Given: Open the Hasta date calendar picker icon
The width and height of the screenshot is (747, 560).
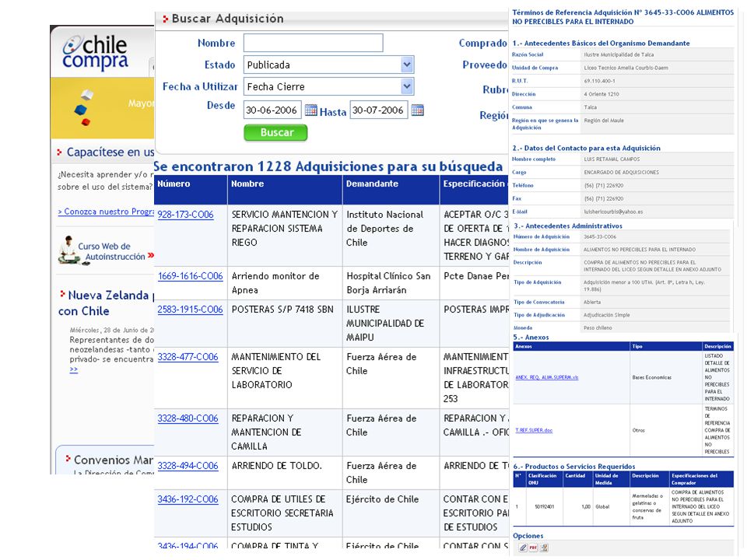Looking at the screenshot, I should click(x=417, y=110).
